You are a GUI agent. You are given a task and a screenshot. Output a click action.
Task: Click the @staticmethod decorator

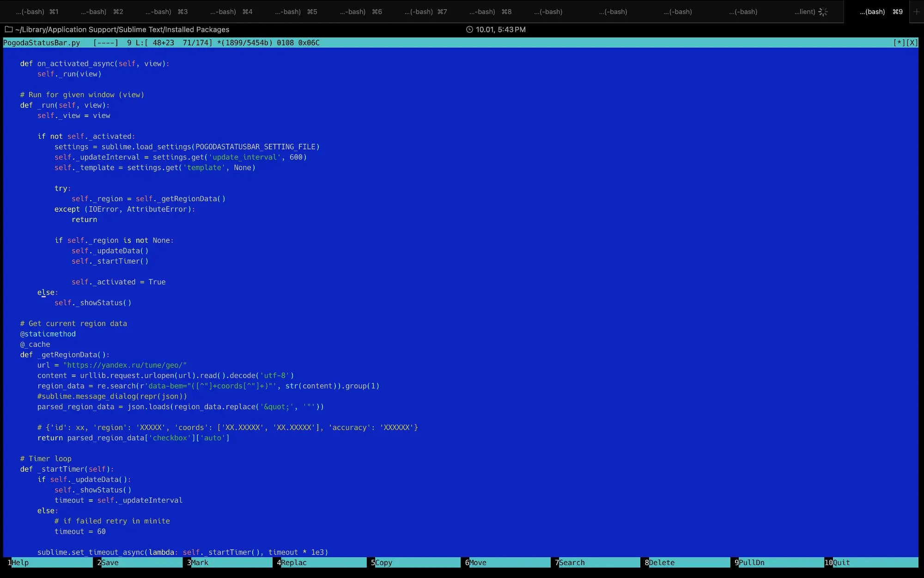coord(48,334)
